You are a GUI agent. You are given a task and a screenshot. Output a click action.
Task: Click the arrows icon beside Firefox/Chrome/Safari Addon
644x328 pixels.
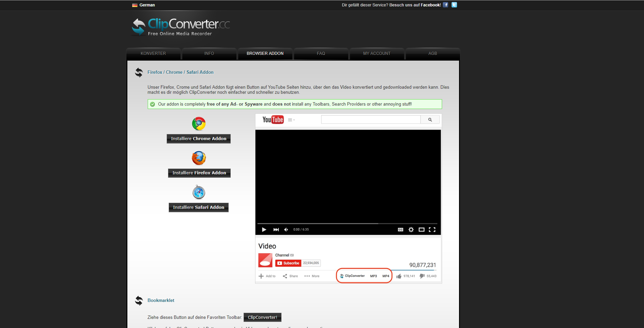(x=139, y=72)
